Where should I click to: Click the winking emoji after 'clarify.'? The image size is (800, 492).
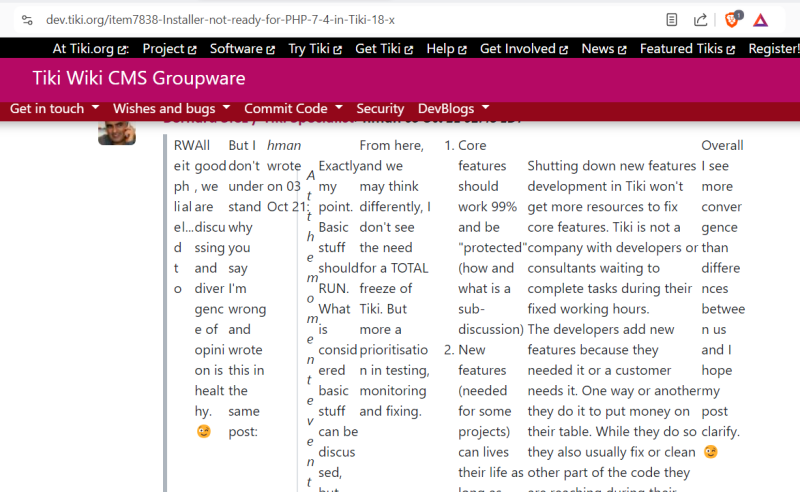click(x=710, y=452)
